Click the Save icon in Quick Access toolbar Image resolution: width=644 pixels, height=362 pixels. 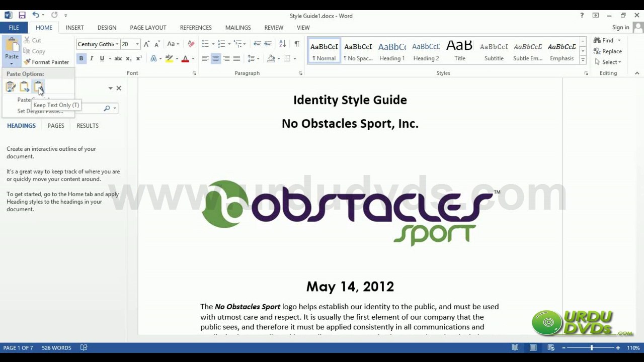(22, 16)
